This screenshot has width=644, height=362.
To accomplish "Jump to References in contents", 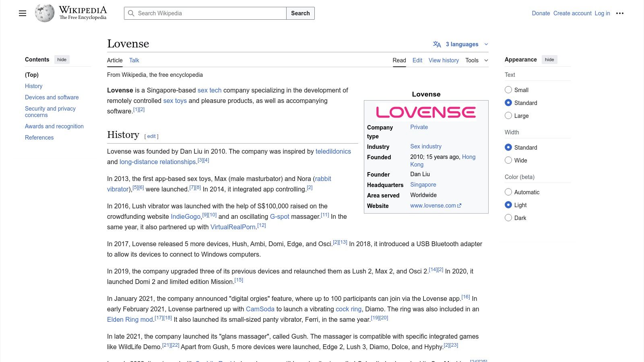I will 39,138.
